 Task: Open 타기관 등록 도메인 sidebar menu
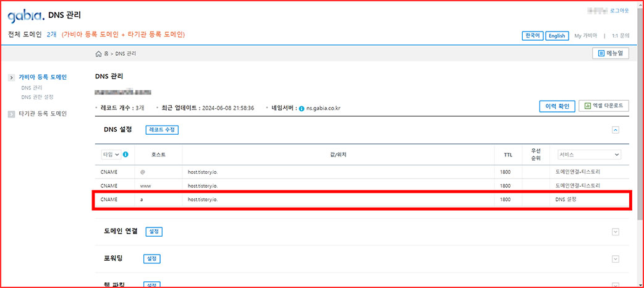[x=43, y=114]
